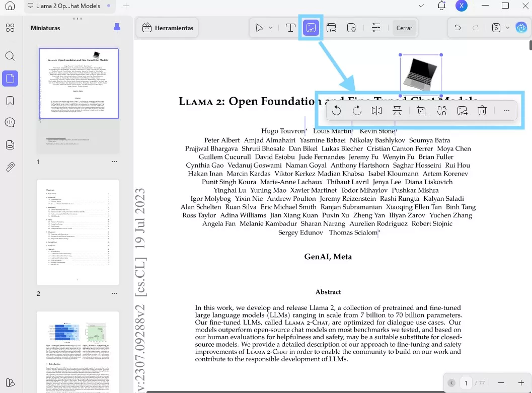Open the adjustment sliders settings icon
Screen dimensions: 532x393
pos(376,28)
